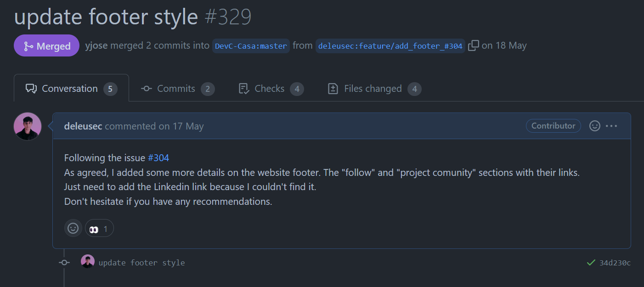Switch to the Conversation tab

point(71,89)
